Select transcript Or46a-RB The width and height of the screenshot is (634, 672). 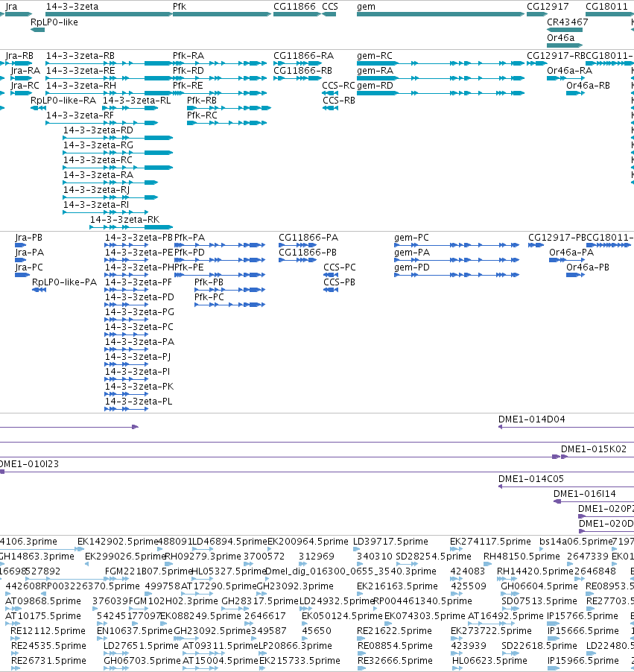point(588,86)
